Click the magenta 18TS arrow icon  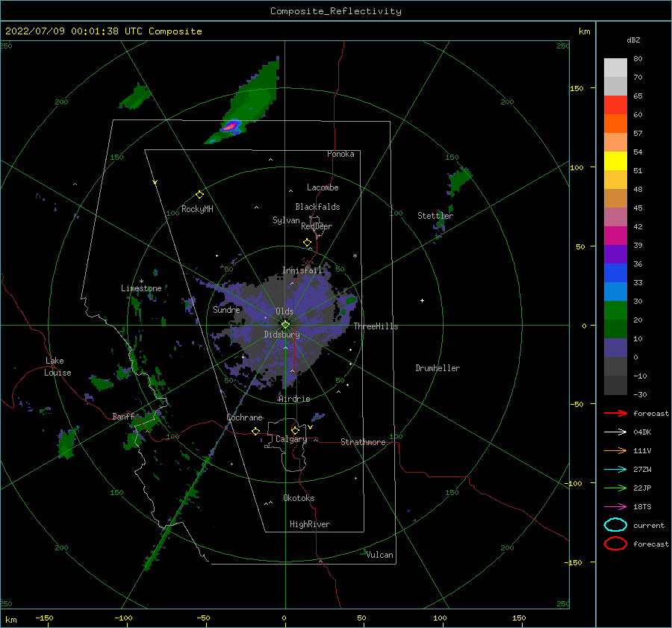(615, 507)
